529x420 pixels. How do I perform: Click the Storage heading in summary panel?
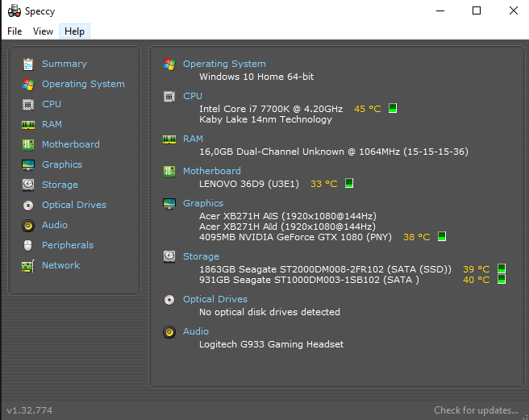(x=201, y=256)
